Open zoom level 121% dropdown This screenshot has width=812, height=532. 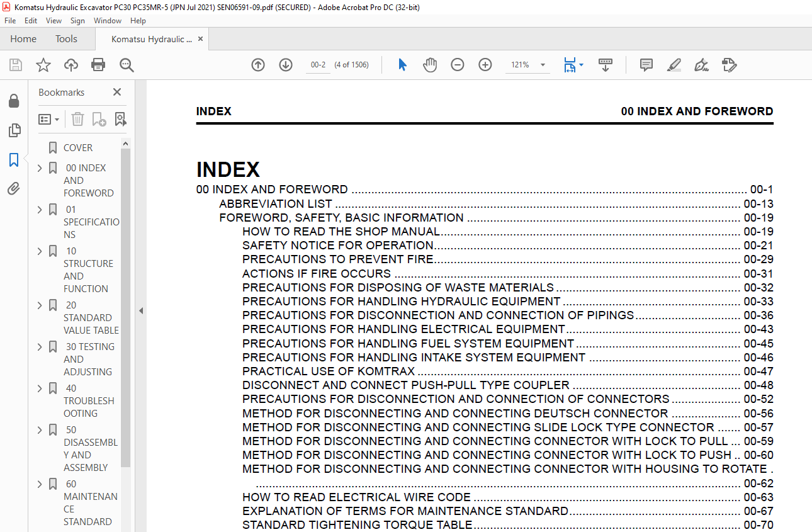[542, 65]
